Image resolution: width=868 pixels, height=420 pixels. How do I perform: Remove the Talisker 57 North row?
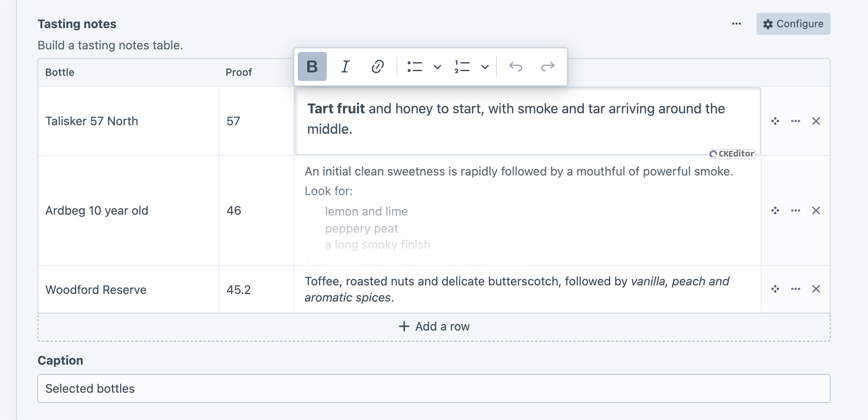(x=816, y=121)
